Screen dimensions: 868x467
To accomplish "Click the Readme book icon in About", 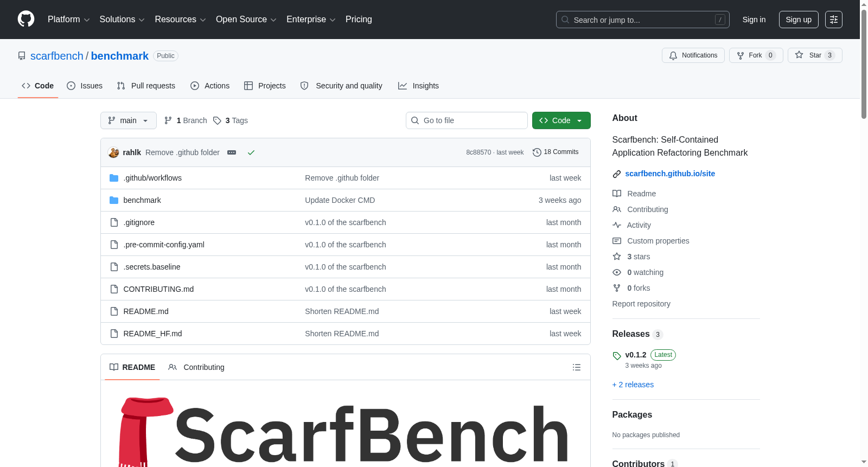I will point(617,194).
